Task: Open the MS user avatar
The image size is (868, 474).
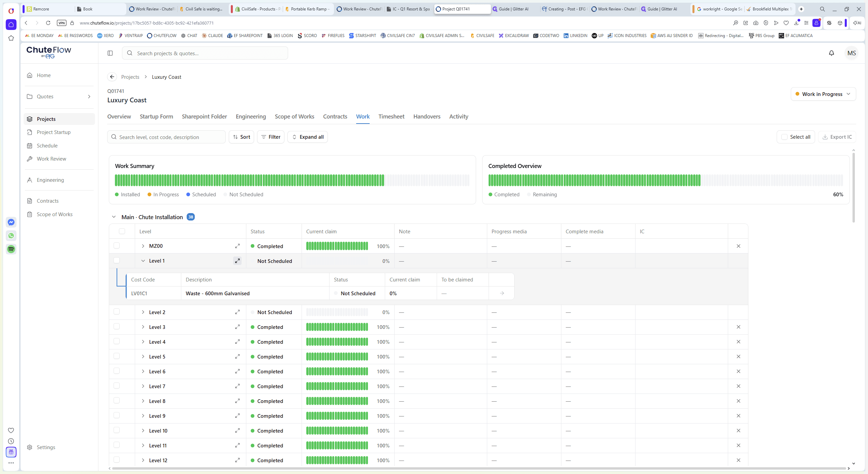Action: pyautogui.click(x=851, y=53)
